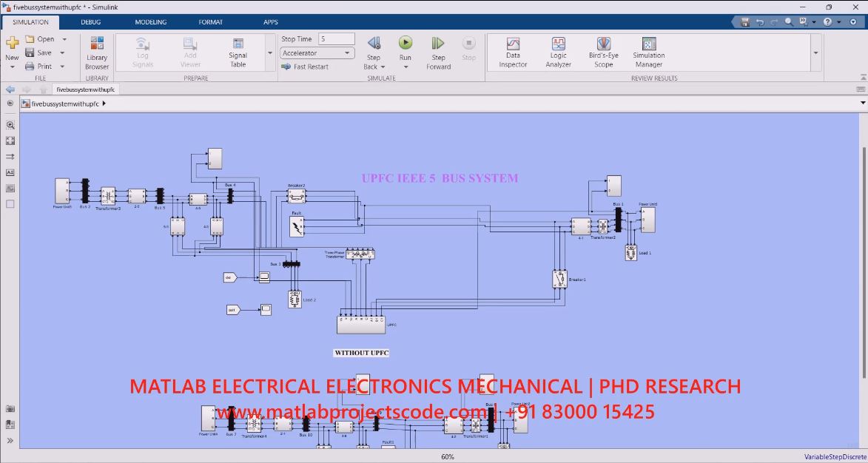This screenshot has height=463, width=868.
Task: Open Bird's-Eye Scope tool
Action: tap(603, 53)
